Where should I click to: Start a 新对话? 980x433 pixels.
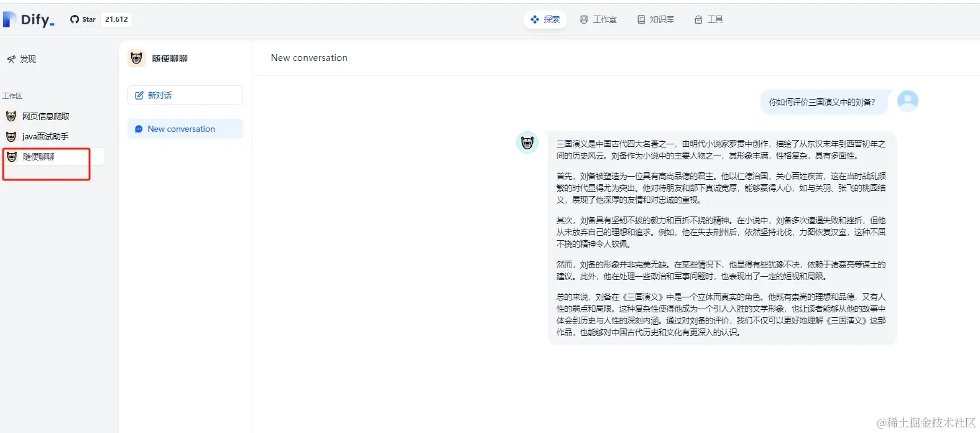[x=185, y=95]
